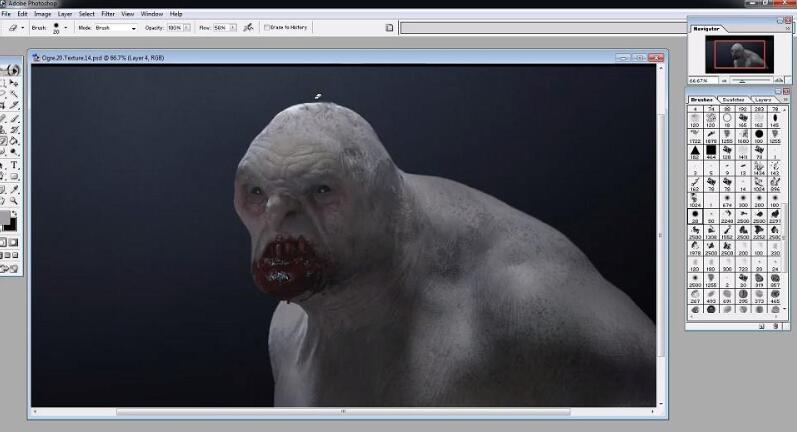Select the hard round brush preset 100

tap(759, 136)
